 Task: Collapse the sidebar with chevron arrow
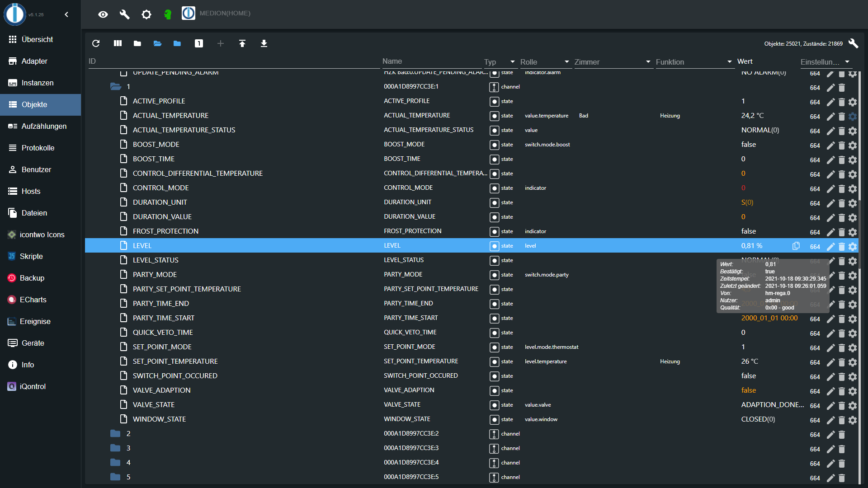click(x=66, y=14)
